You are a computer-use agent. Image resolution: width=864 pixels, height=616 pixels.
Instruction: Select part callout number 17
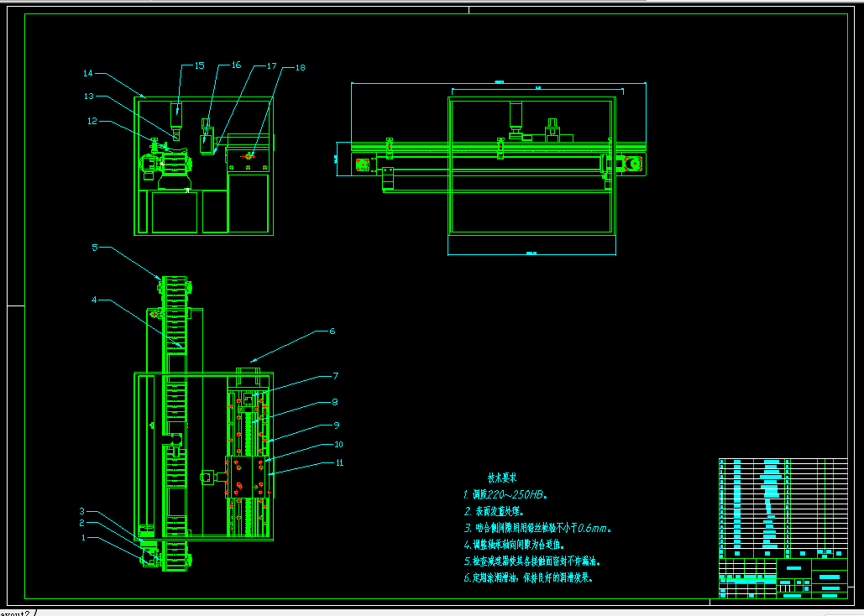(272, 66)
